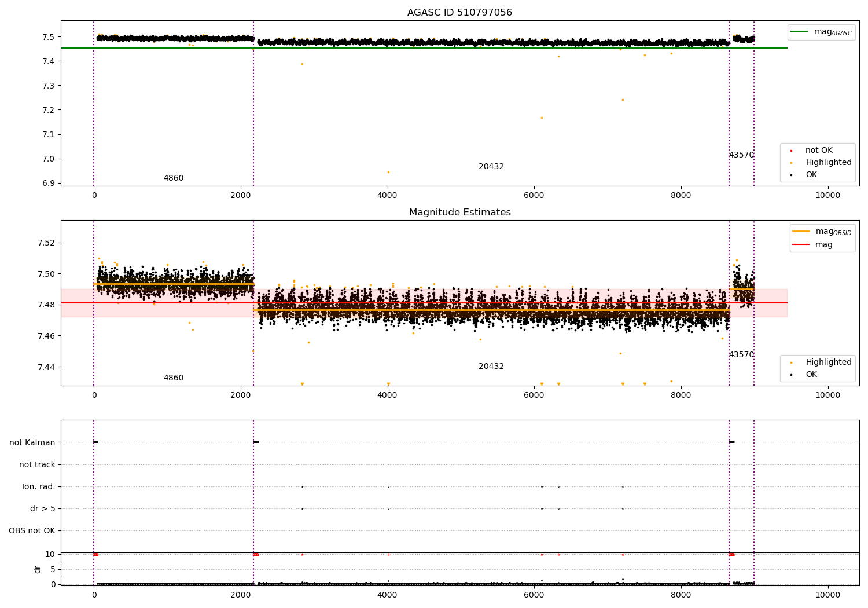Click the 'dr > 5' row label
This screenshot has height=608, width=868.
point(43,509)
